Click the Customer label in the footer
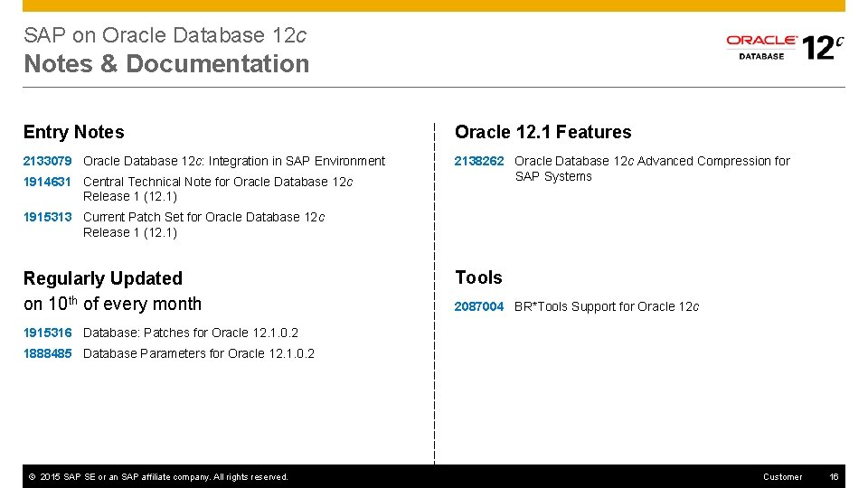The width and height of the screenshot is (868, 488). click(782, 476)
